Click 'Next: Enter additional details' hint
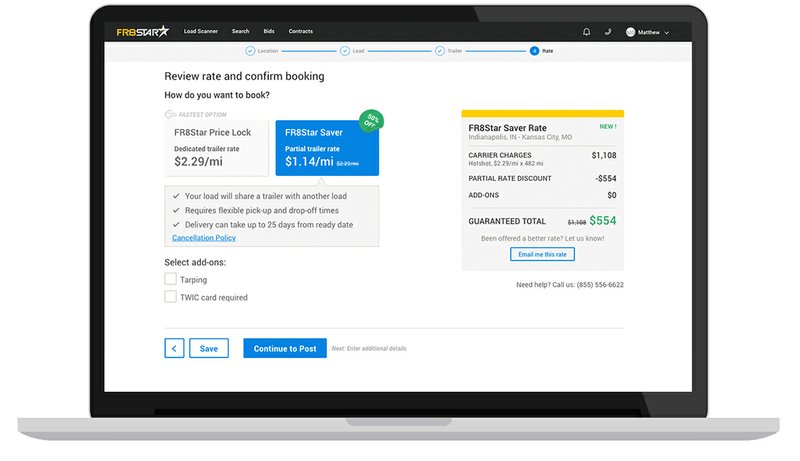This screenshot has height=461, width=800. coord(369,348)
